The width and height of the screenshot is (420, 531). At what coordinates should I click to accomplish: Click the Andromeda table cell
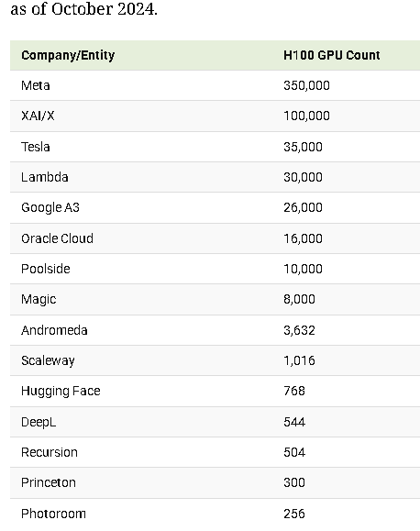tap(54, 330)
